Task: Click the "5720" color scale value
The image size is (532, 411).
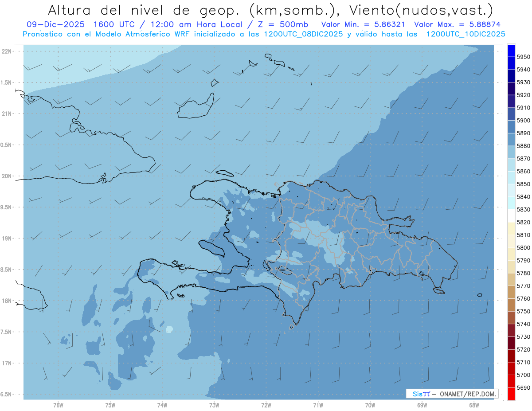Action: tap(524, 349)
